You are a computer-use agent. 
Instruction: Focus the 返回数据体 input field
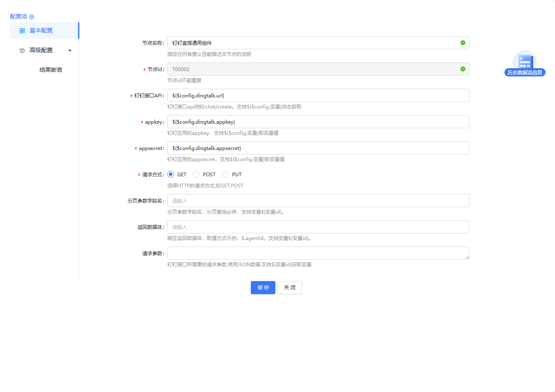click(318, 227)
